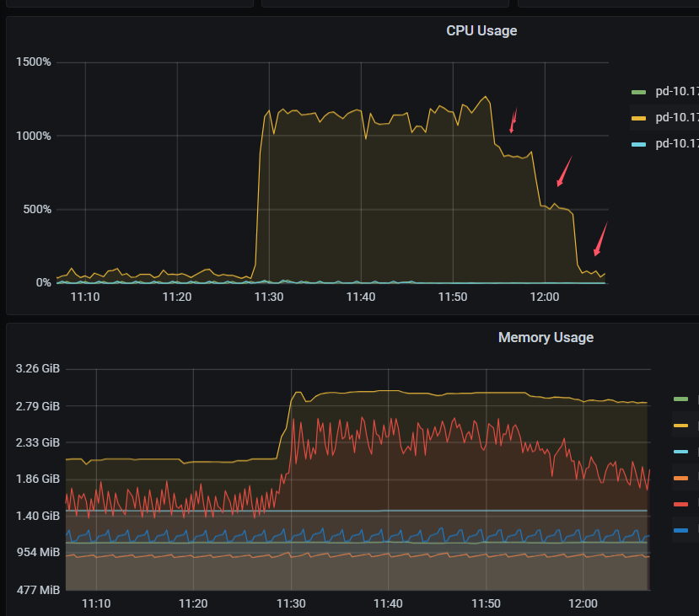Viewport: 699px width, 616px height.
Task: Click green color swatch in CPU Usage legend
Action: click(638, 92)
